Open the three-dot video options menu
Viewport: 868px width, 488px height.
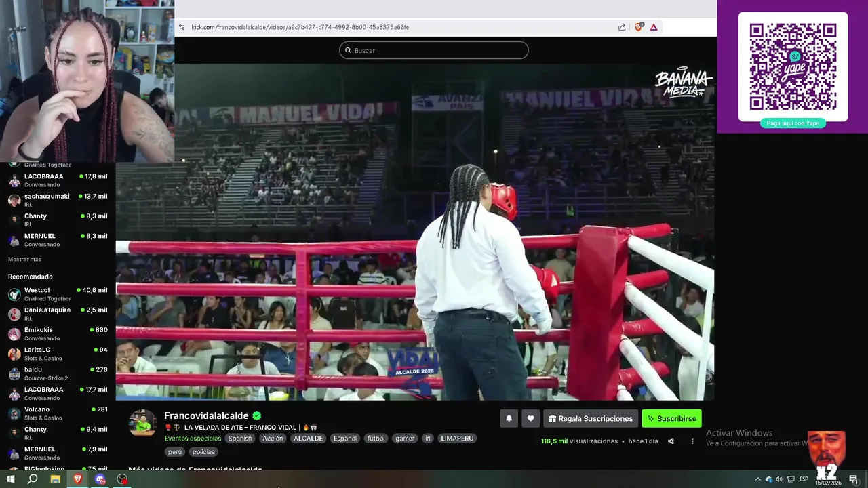point(692,441)
